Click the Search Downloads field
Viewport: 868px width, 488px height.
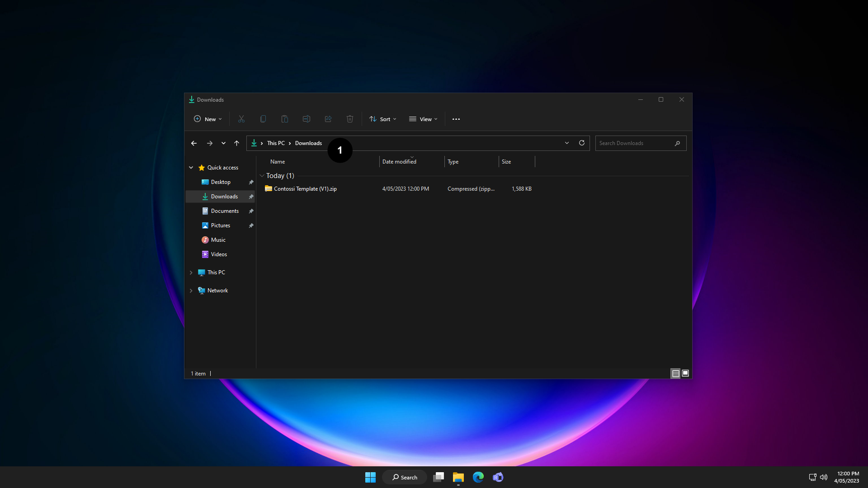coord(634,143)
